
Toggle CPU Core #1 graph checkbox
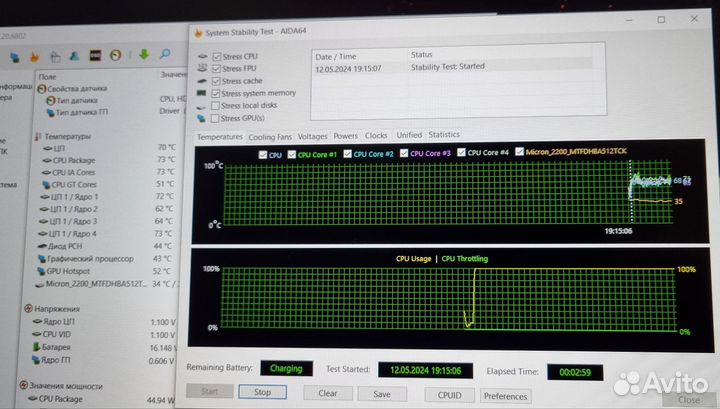pyautogui.click(x=292, y=154)
